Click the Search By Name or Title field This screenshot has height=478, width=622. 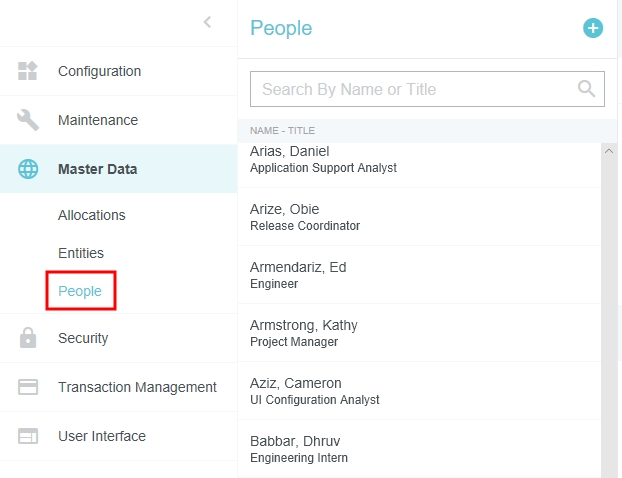click(410, 89)
